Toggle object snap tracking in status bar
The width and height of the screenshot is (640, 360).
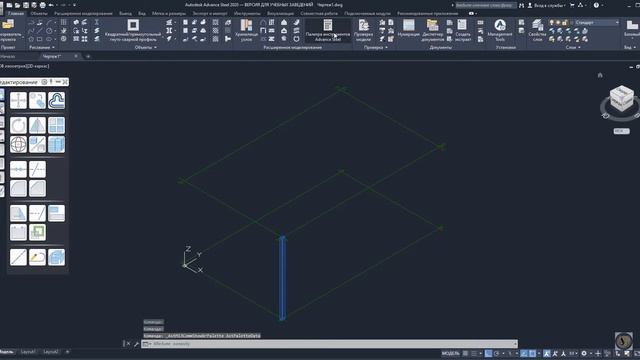524,353
